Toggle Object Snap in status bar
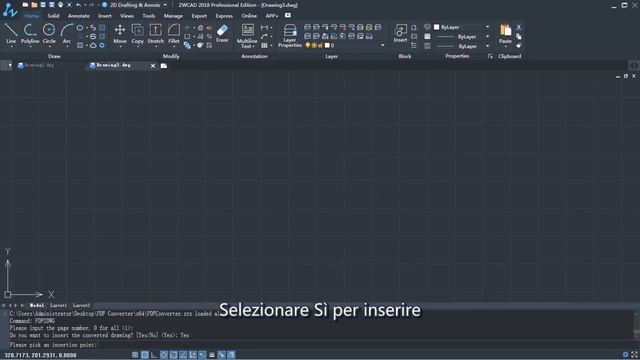The height and width of the screenshot is (360, 640). (173, 355)
